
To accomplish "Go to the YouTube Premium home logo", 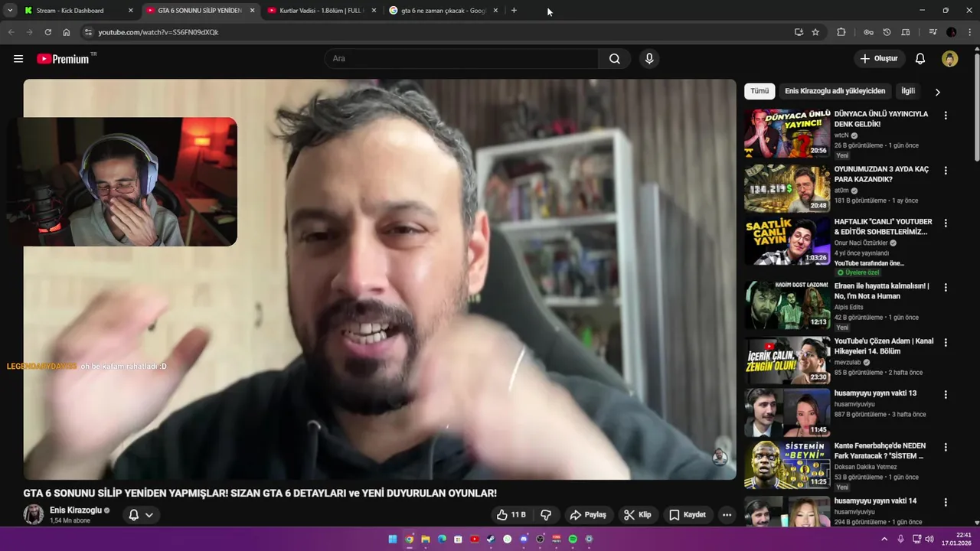I will [x=63, y=59].
